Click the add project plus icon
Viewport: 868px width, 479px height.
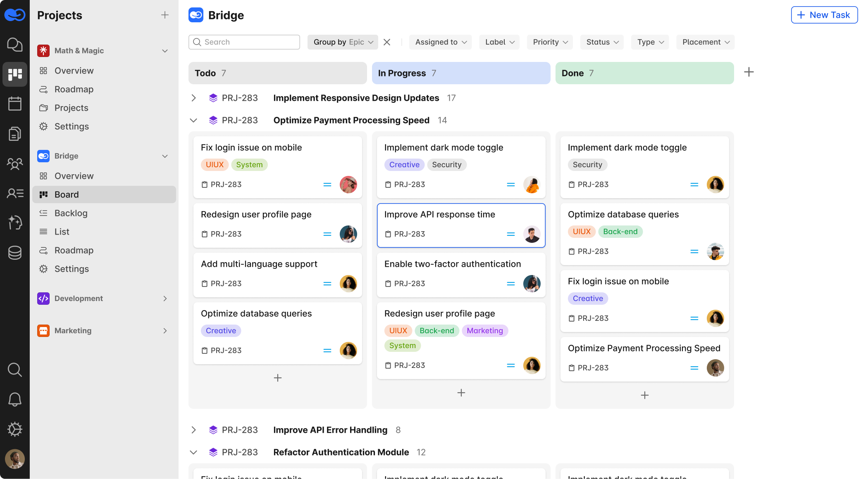[165, 15]
